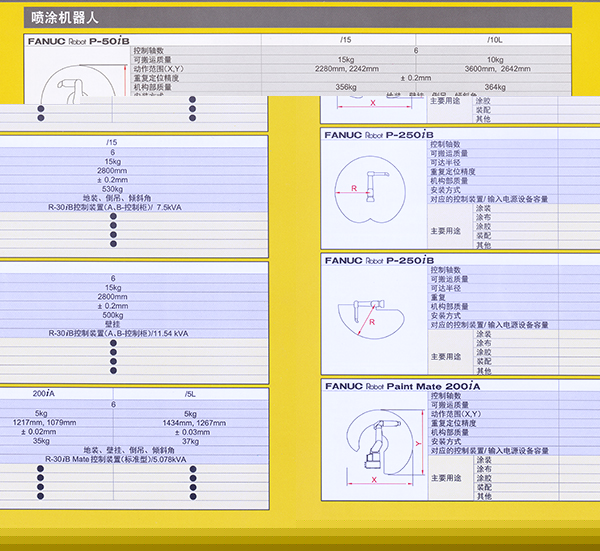Click the red X dimension label in Paint Mate diagram

click(x=372, y=480)
